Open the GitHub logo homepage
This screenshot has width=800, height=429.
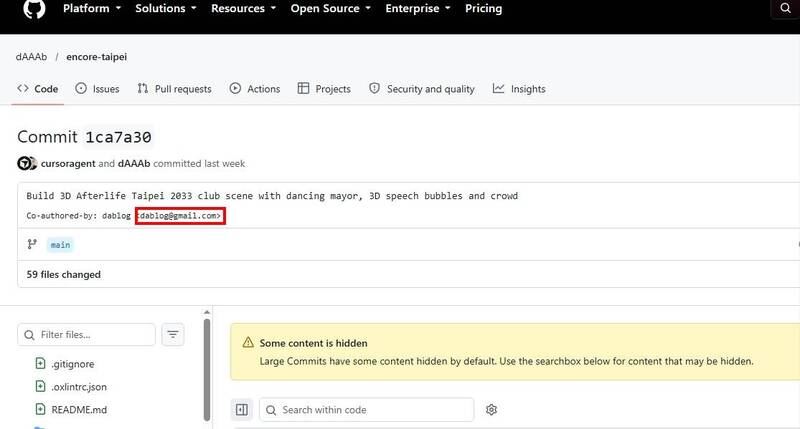tap(34, 8)
